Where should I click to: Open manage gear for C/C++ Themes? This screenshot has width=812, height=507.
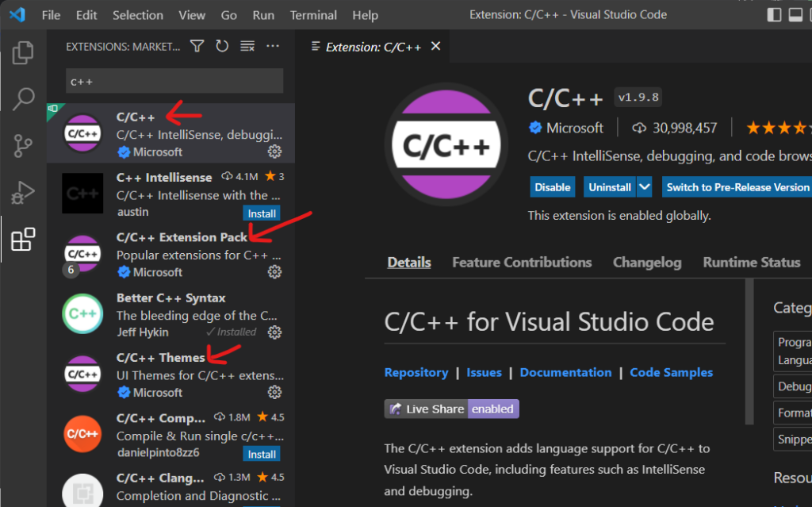click(x=274, y=392)
